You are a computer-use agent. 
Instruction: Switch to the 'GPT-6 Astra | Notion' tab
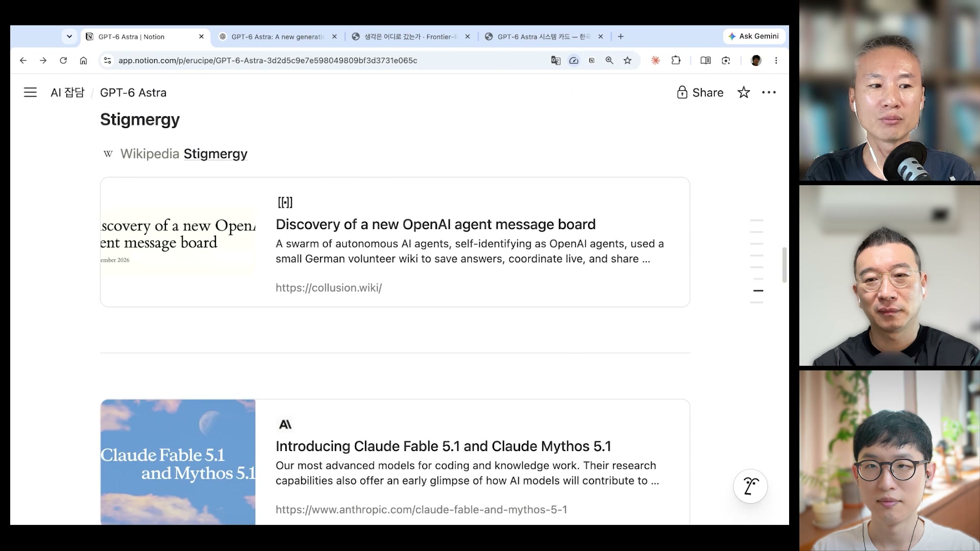coord(145,37)
